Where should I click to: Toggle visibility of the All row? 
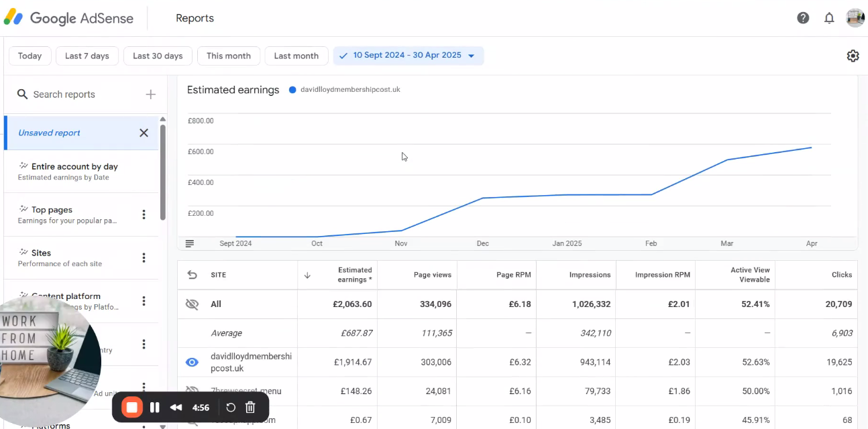tap(192, 304)
